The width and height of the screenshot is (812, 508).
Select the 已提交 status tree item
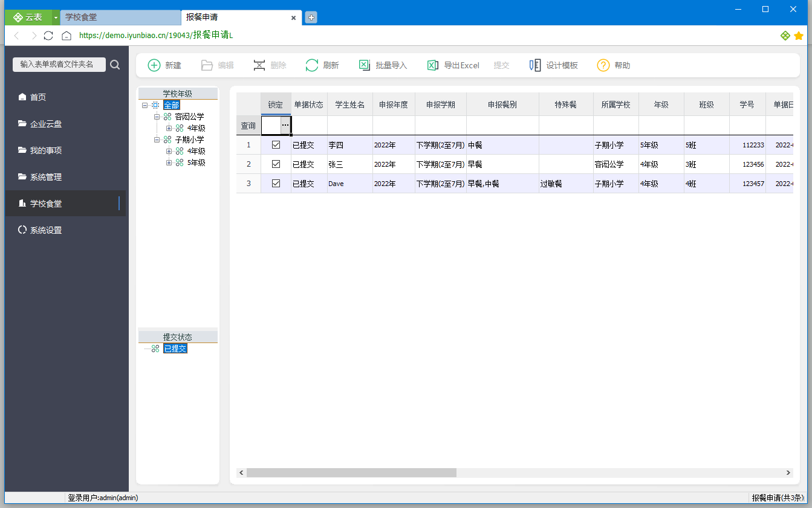[175, 349]
